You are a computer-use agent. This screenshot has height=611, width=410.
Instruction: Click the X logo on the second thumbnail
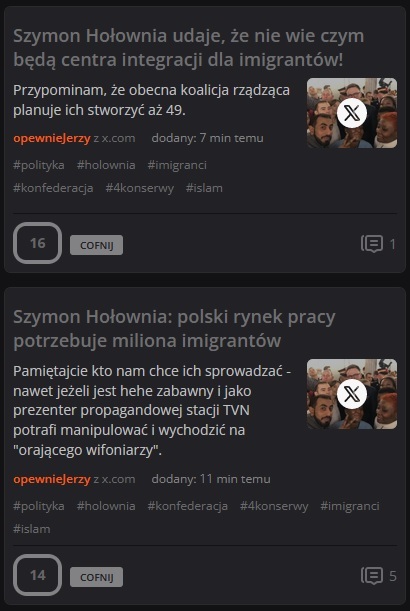tap(352, 394)
